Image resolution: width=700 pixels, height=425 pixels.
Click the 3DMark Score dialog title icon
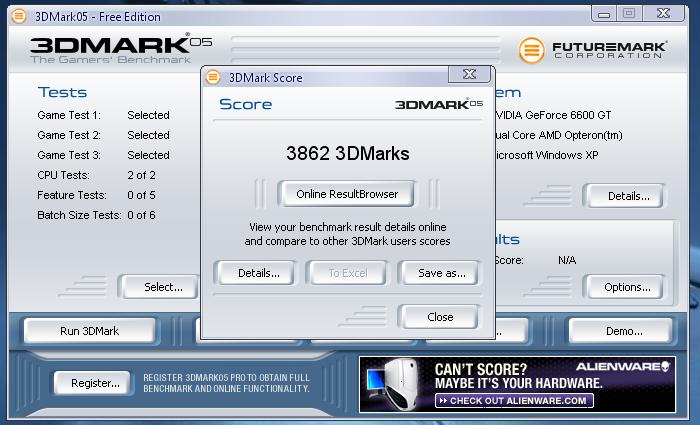(x=213, y=77)
